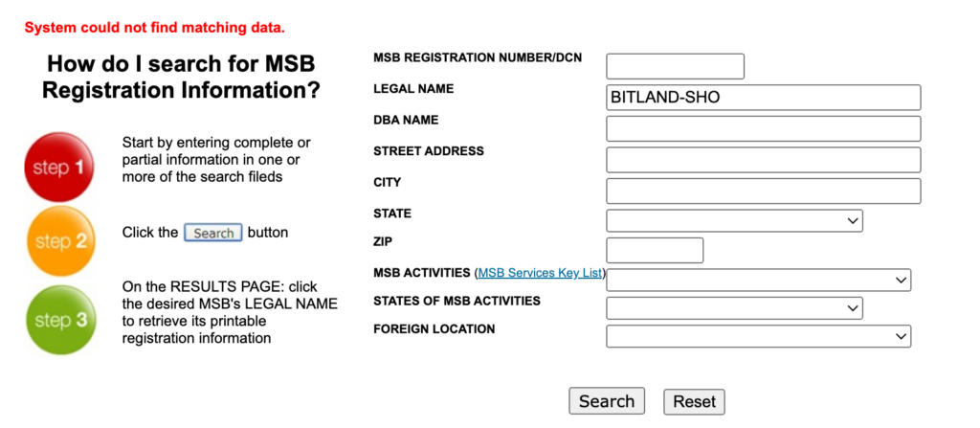Click the ZIP input box
The width and height of the screenshot is (980, 428).
655,250
